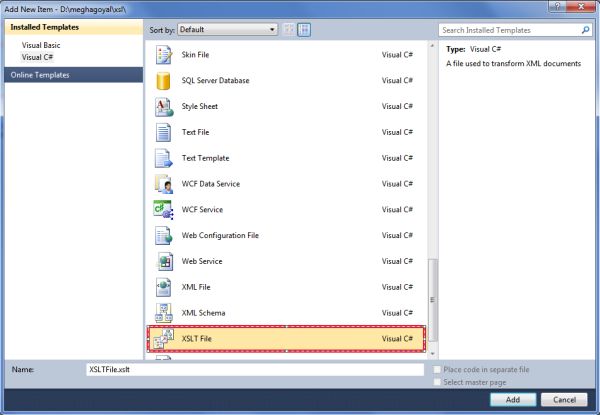The width and height of the screenshot is (600, 415).
Task: Click the Style Sheet icon
Action: pos(164,107)
